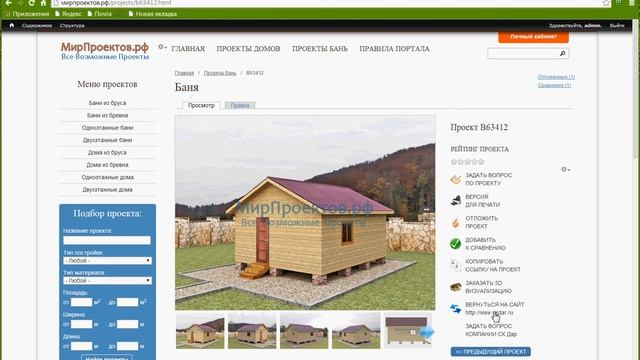This screenshot has height=360, width=640.
Task: Click the browser back arrow
Action: click(8, 3)
